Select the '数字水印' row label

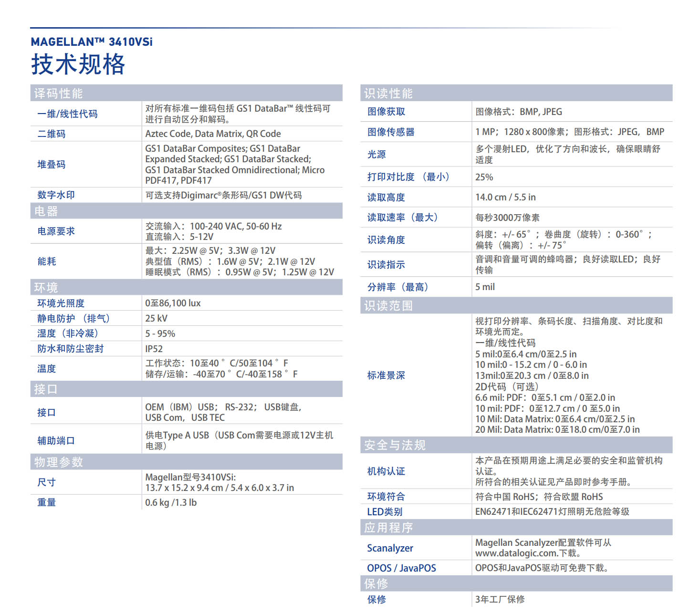pos(56,195)
